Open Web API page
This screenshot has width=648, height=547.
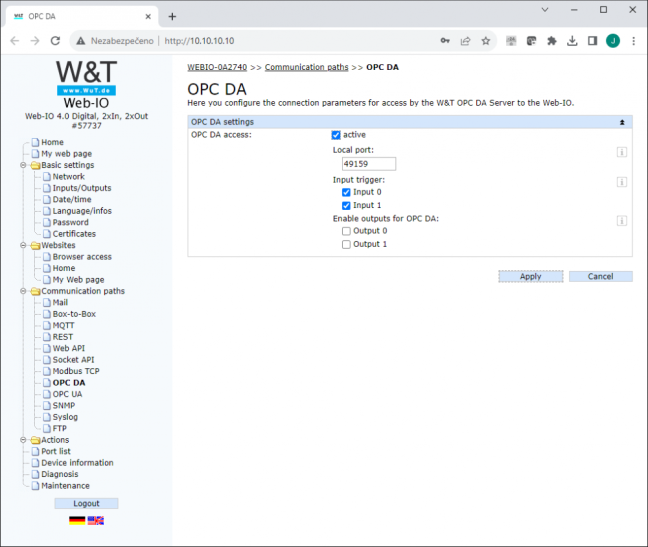69,348
